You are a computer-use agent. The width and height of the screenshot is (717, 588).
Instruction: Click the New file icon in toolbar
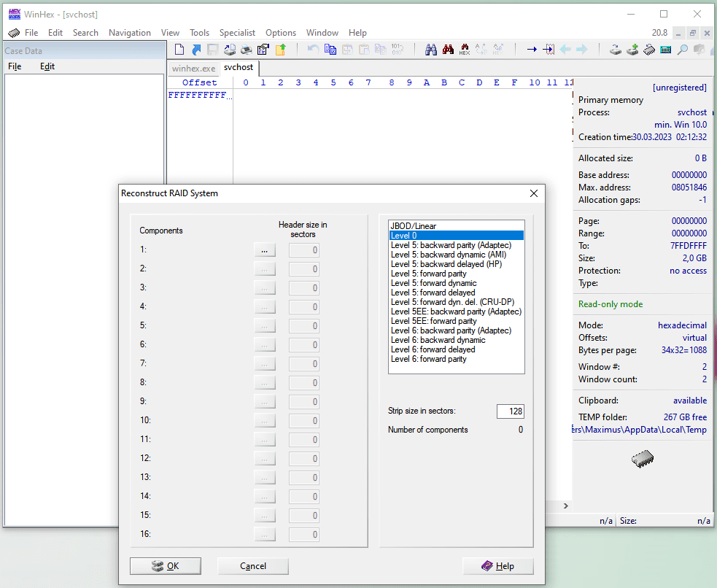click(x=179, y=50)
